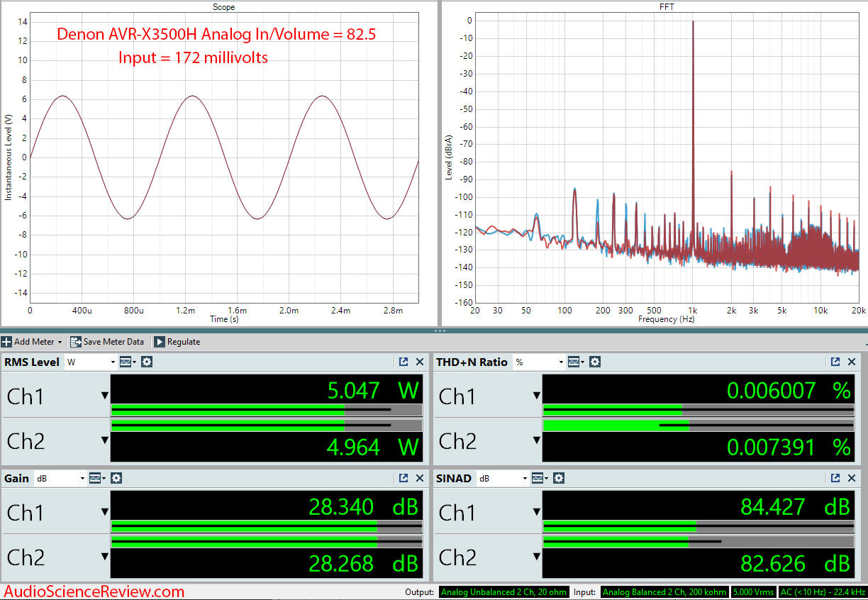Click the RMS Level Ch1 bargraph
The width and height of the screenshot is (868, 600).
coord(267,410)
